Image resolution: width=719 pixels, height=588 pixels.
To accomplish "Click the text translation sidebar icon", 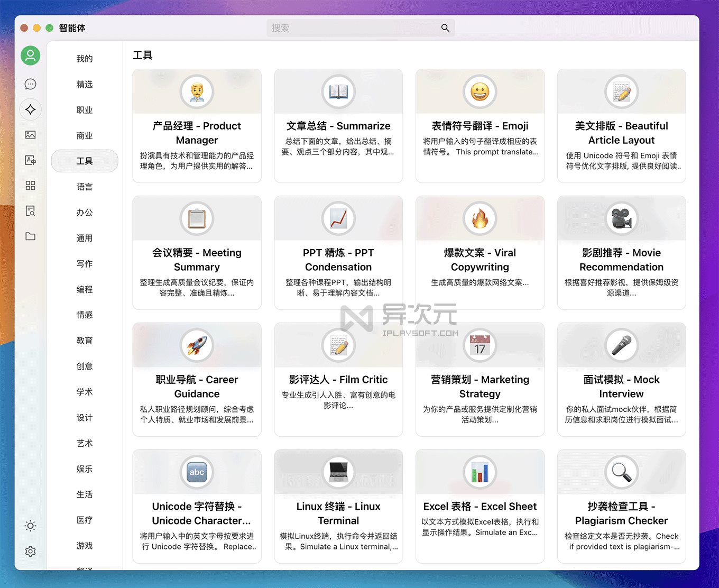I will (x=30, y=160).
